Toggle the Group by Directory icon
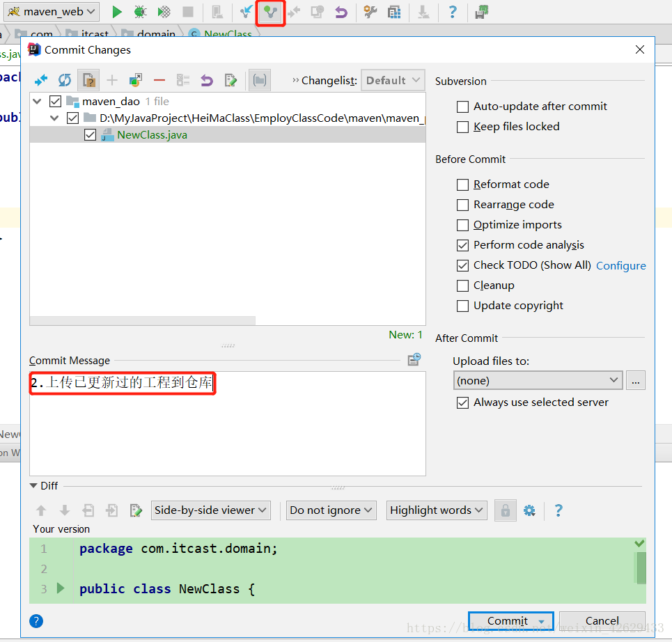This screenshot has height=642, width=672. click(259, 80)
